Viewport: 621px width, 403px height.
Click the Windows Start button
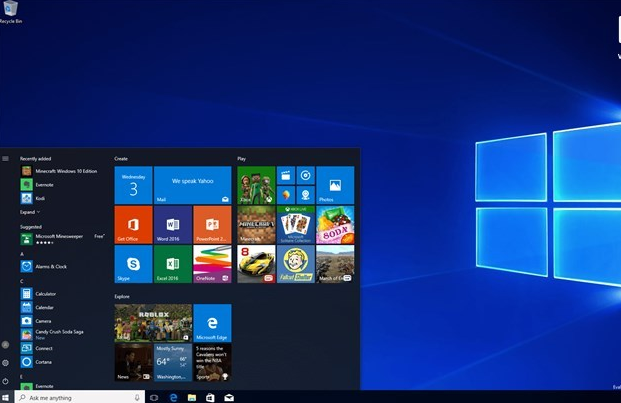point(6,397)
